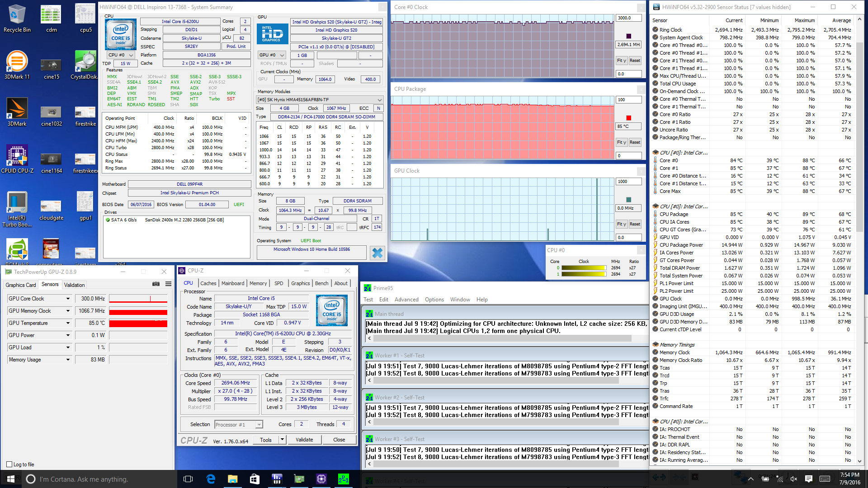Viewport: 868px width, 488px height.
Task: Click the teal color swatch in GPU Clock graph
Action: coord(628,200)
